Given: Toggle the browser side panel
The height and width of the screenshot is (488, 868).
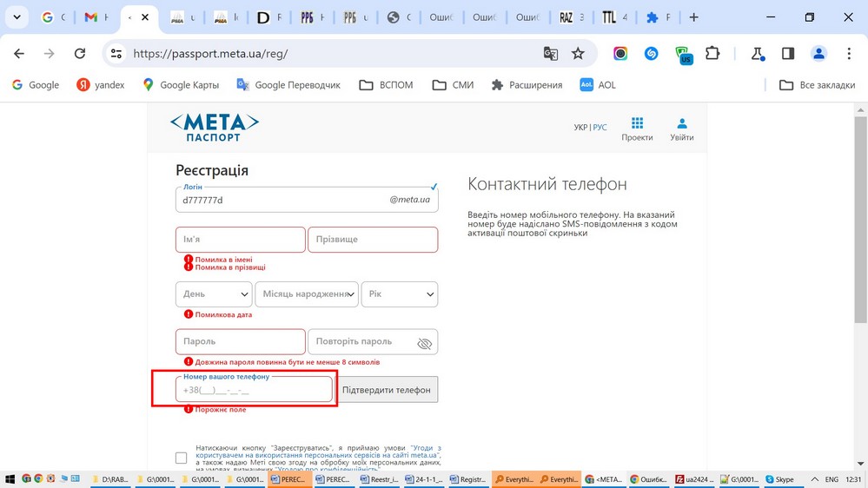Looking at the screenshot, I should (788, 54).
